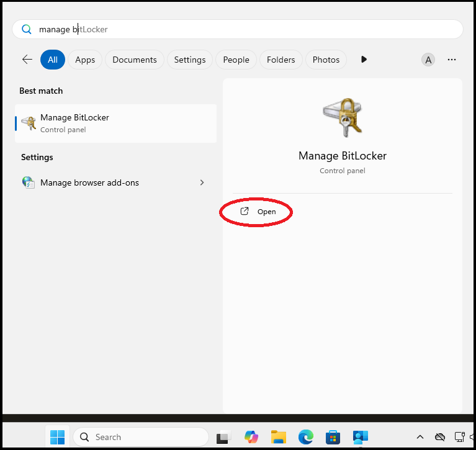Filter results by Folders

click(281, 60)
